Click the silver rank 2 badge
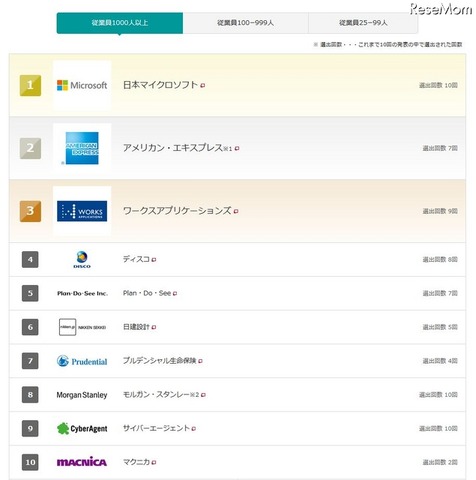Screen dimensions: 476x480 [30, 148]
